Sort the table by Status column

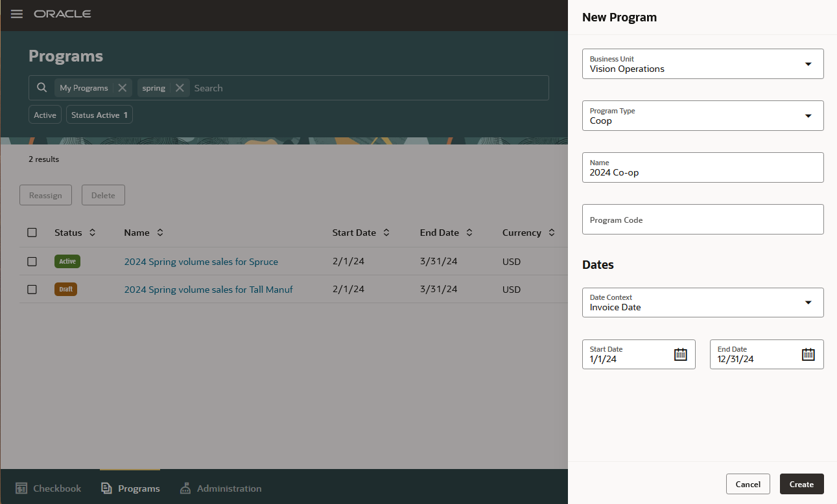click(x=91, y=232)
